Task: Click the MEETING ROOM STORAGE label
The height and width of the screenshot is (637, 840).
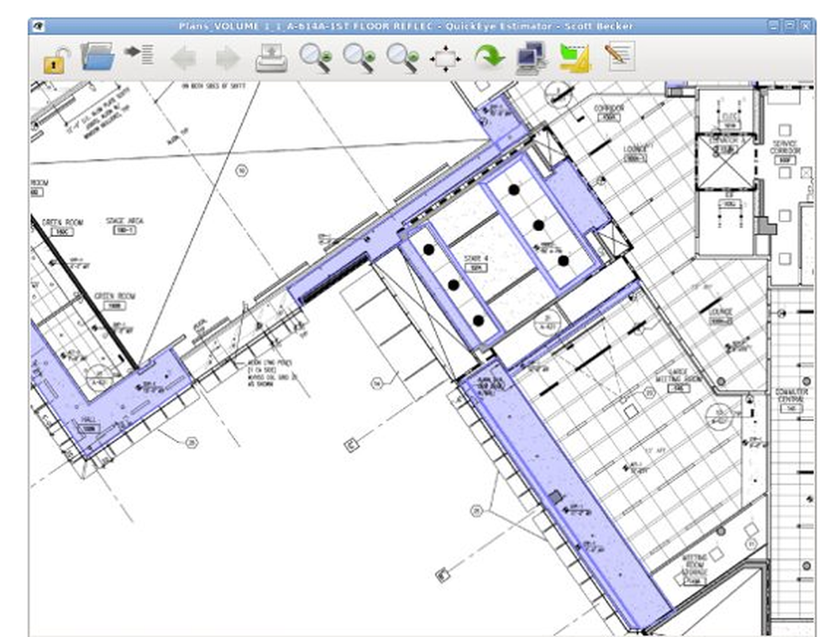Action: 694,565
